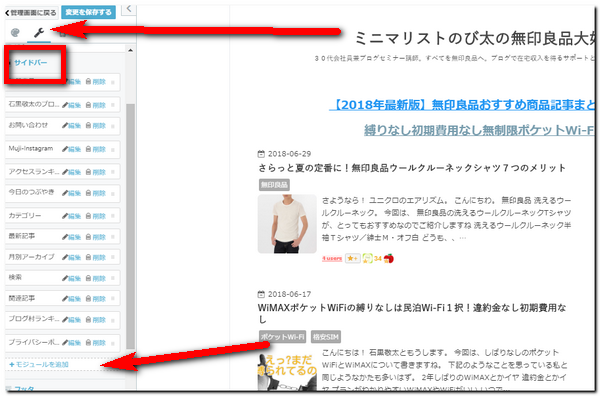Viewport: 600px width, 396px height.
Task: Open the white T-shirt post thumbnail
Action: (287, 224)
